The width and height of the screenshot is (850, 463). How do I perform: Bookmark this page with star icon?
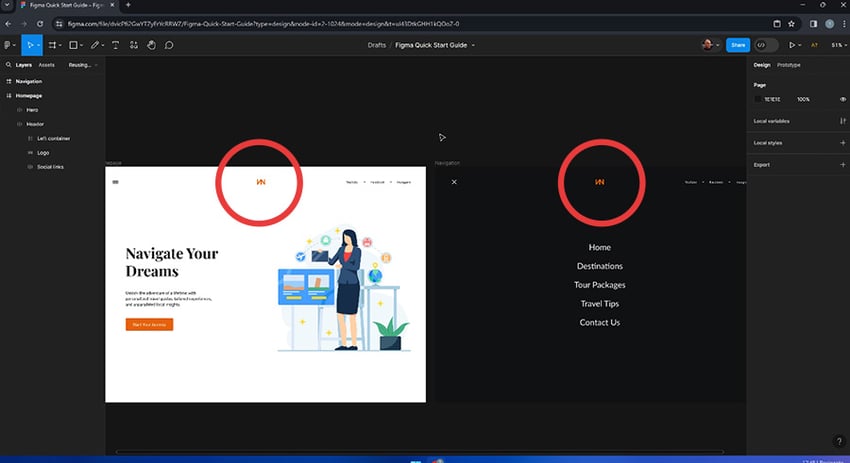click(791, 24)
